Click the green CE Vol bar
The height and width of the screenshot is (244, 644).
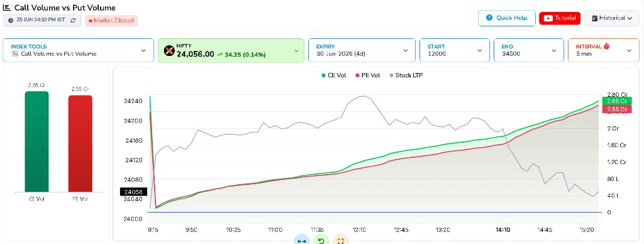(36, 141)
